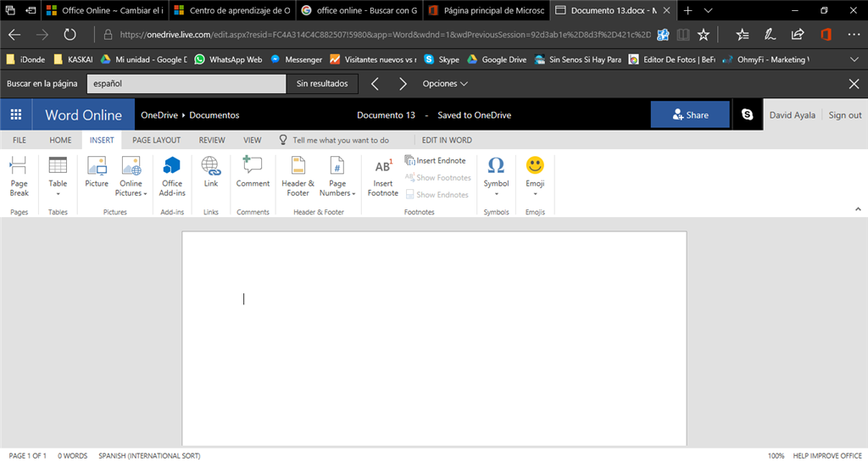Select the INSERT tab
The width and height of the screenshot is (868, 462).
(x=102, y=140)
